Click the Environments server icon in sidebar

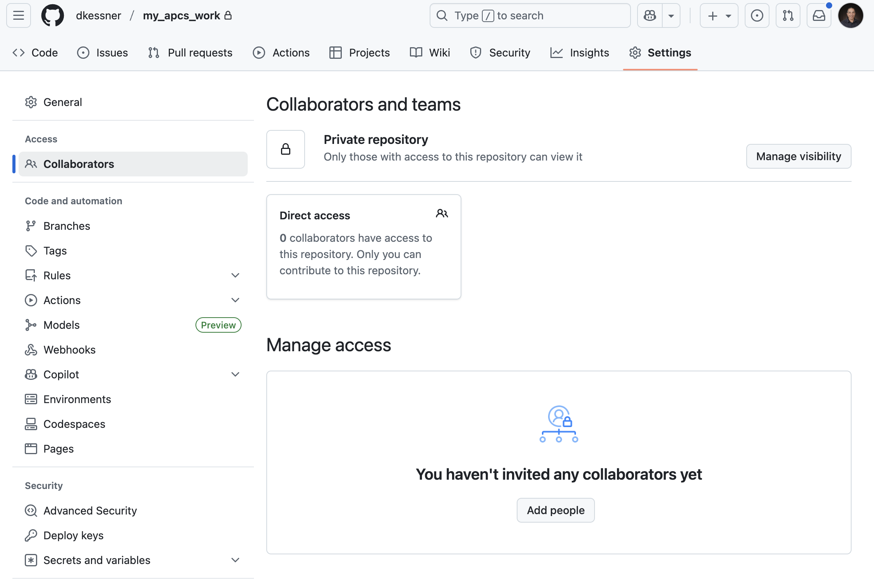pyautogui.click(x=31, y=399)
